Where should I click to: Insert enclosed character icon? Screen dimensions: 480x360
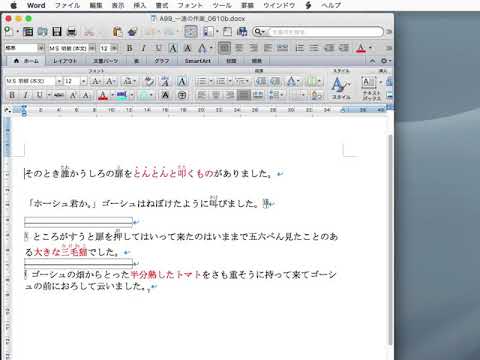click(x=182, y=95)
